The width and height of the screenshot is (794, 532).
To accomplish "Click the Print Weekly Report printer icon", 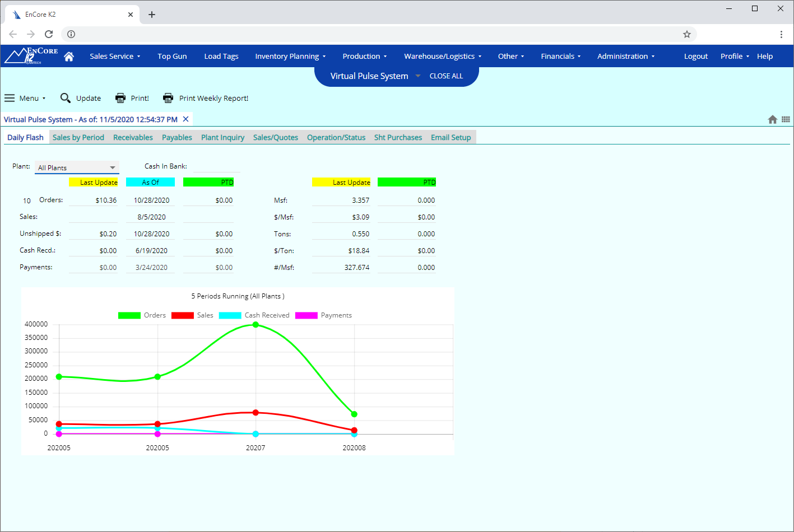I will 168,98.
